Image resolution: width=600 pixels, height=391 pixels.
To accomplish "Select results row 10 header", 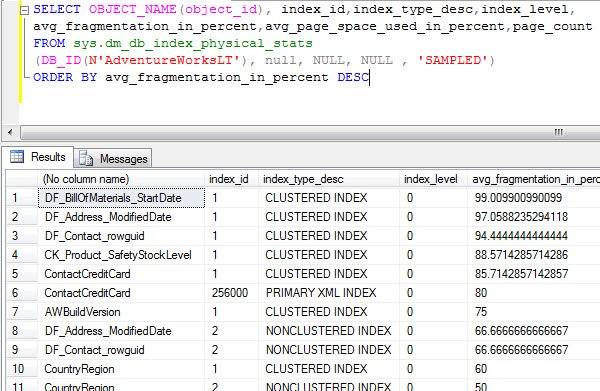I will 22,369.
